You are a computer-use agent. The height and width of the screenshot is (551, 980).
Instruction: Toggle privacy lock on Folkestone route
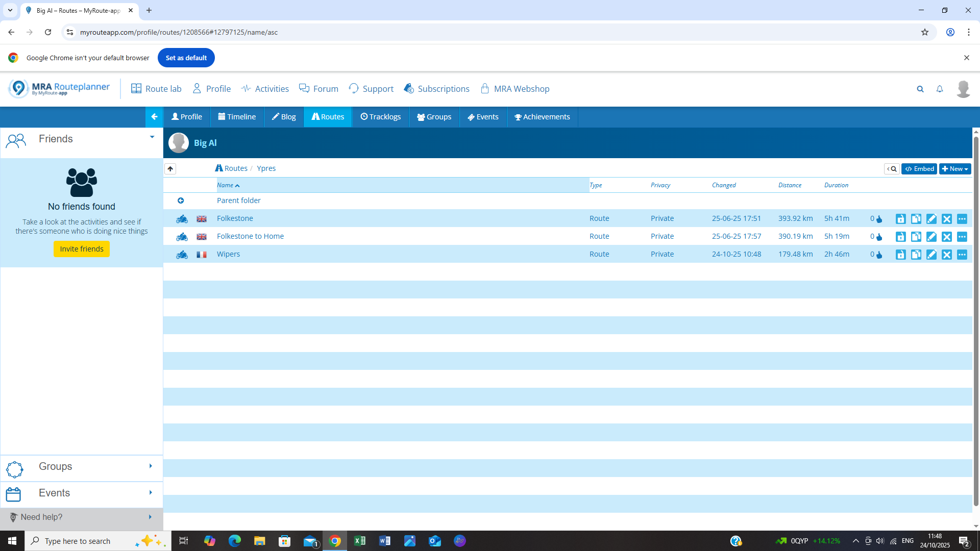[900, 219]
